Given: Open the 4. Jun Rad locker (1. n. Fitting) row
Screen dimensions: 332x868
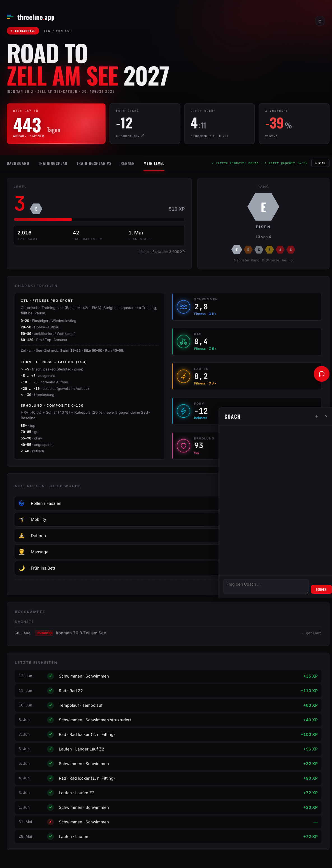Looking at the screenshot, I should pos(168,778).
